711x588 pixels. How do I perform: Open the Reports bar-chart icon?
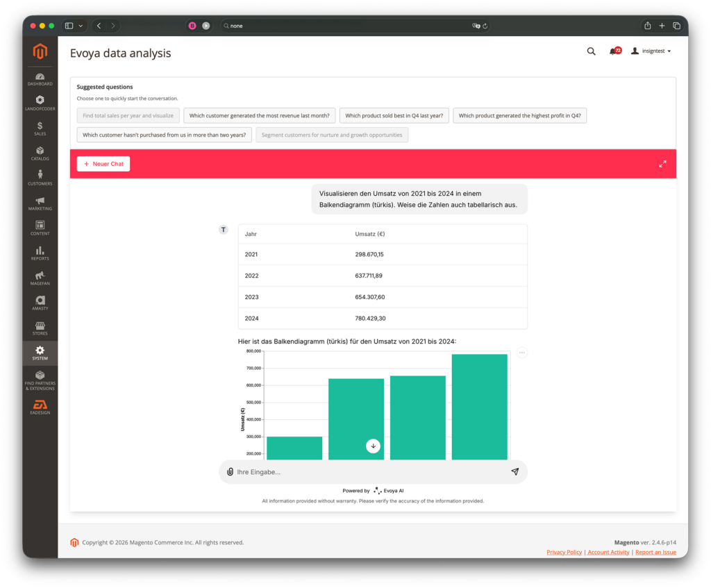[40, 251]
